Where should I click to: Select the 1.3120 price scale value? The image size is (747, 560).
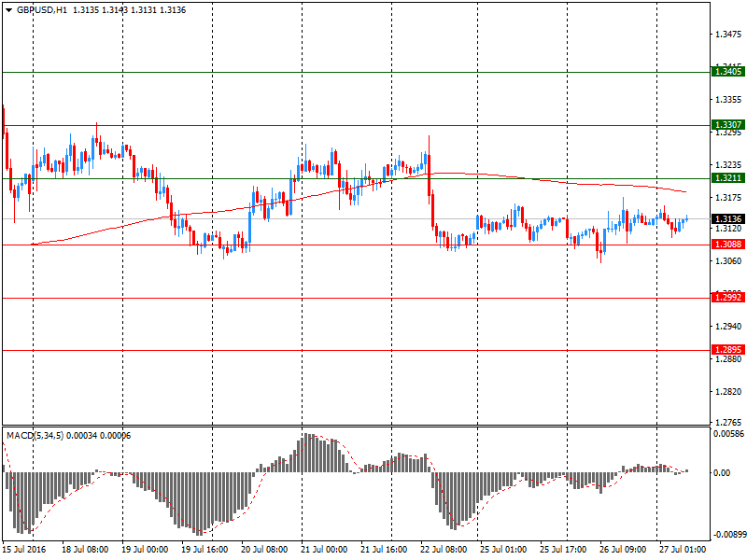[x=728, y=229]
